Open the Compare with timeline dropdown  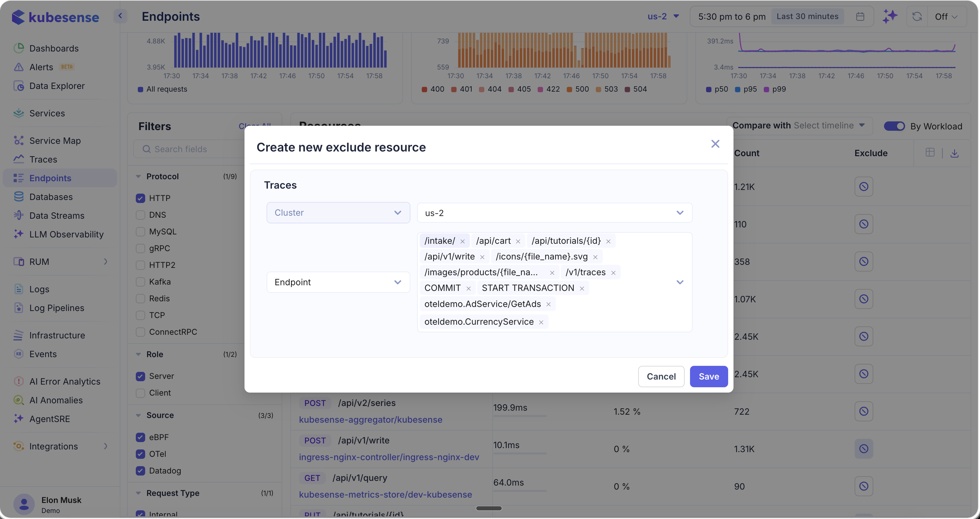click(x=799, y=125)
